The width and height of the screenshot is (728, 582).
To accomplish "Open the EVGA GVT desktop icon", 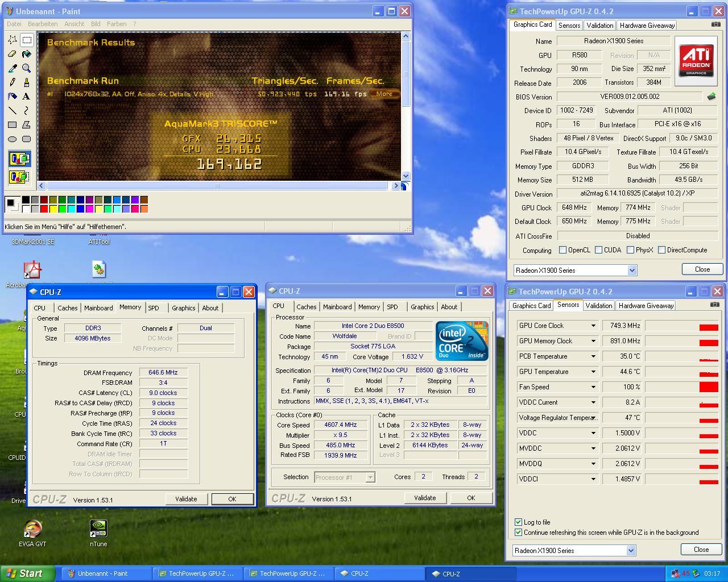I will click(32, 533).
